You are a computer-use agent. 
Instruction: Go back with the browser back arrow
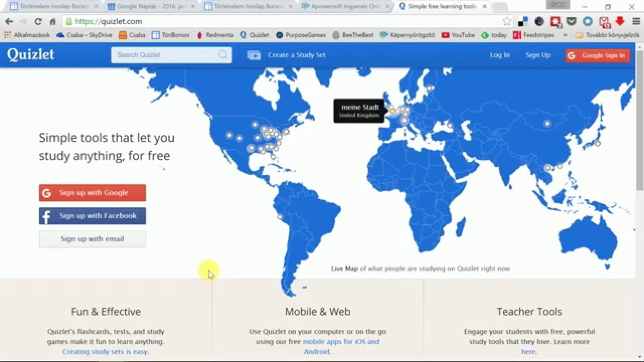click(9, 22)
